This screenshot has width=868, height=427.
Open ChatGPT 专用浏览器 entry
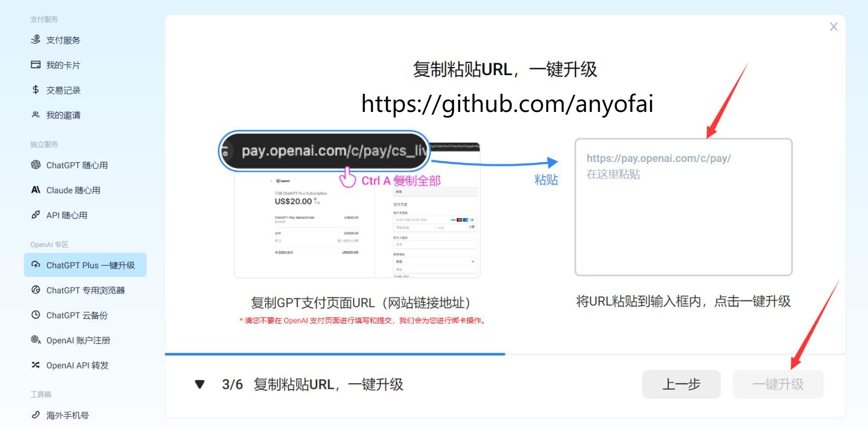click(x=85, y=290)
